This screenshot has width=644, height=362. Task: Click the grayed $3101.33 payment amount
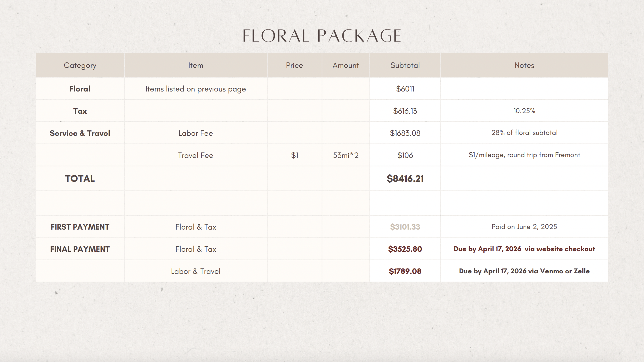click(x=405, y=227)
